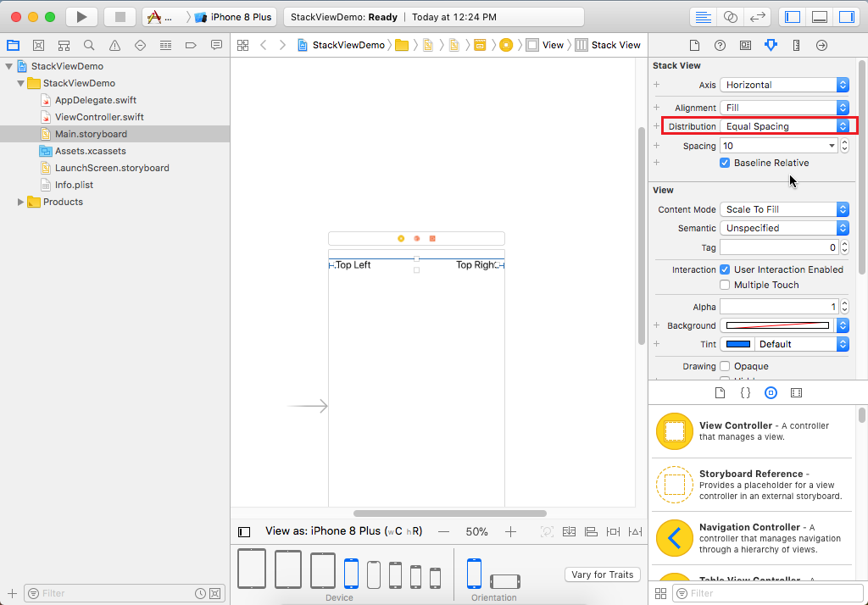Image resolution: width=868 pixels, height=605 pixels.
Task: Open the source control navigator tab
Action: point(38,46)
